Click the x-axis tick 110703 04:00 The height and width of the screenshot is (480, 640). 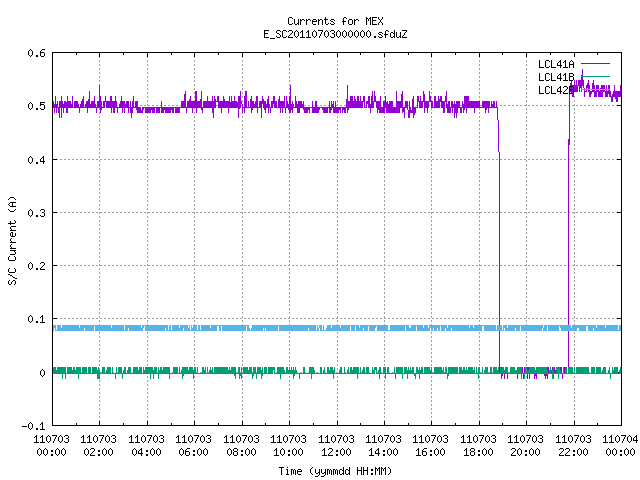point(146,446)
